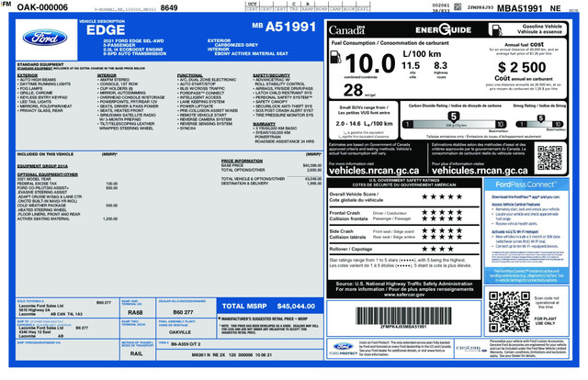Click the COLD WEATHER PACKAGE line
This screenshot has height=380, width=588.
point(67,206)
